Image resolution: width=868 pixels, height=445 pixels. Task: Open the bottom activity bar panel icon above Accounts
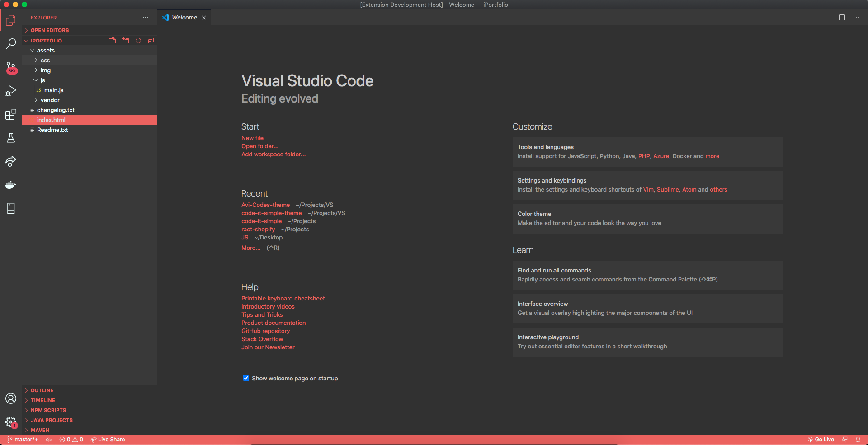[11, 208]
